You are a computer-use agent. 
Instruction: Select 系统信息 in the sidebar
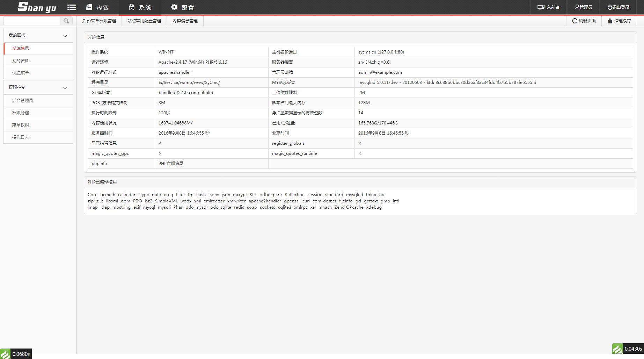[38, 49]
